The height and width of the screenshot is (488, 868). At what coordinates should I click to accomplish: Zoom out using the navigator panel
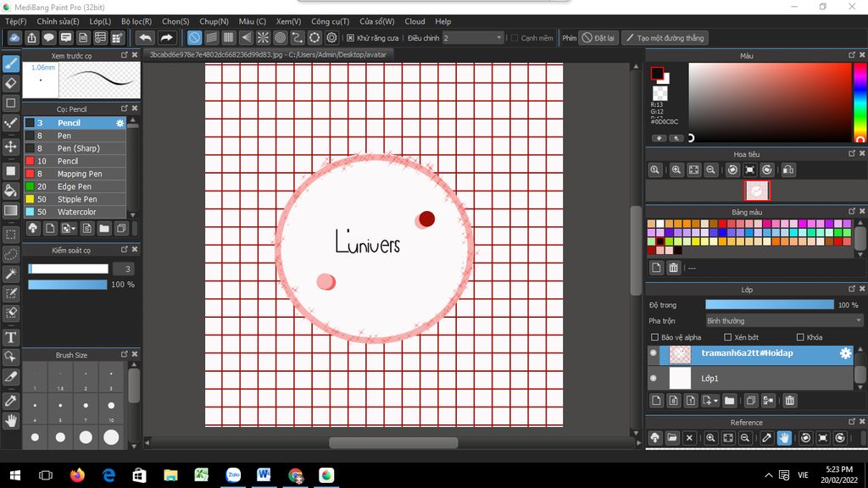pos(711,169)
